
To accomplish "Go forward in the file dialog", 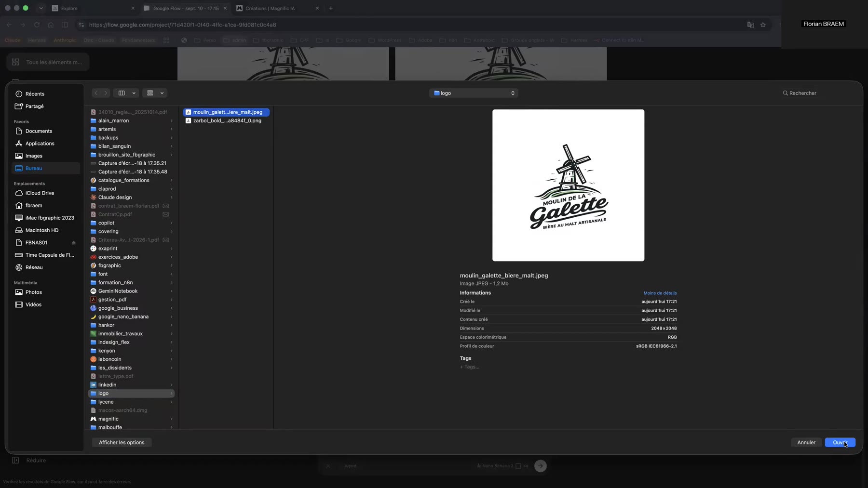I will (106, 93).
